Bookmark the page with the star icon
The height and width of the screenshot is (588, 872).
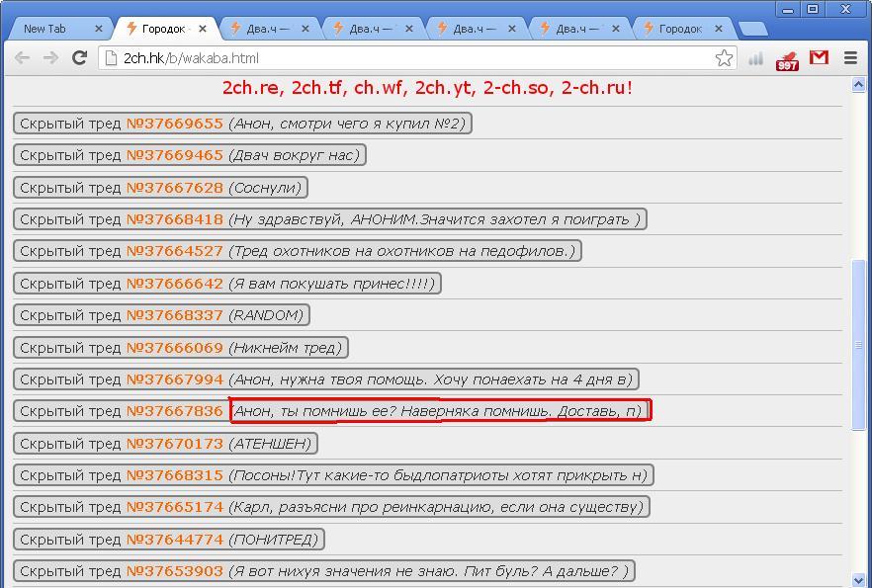(x=724, y=57)
